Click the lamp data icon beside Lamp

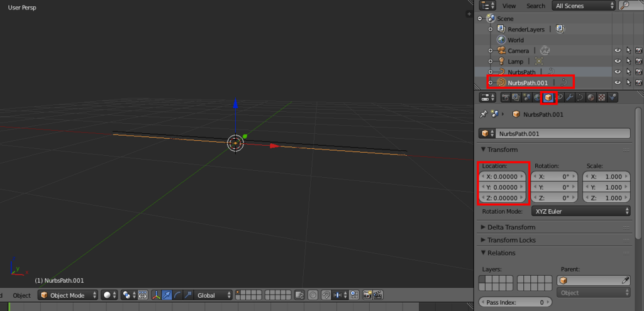coord(539,61)
